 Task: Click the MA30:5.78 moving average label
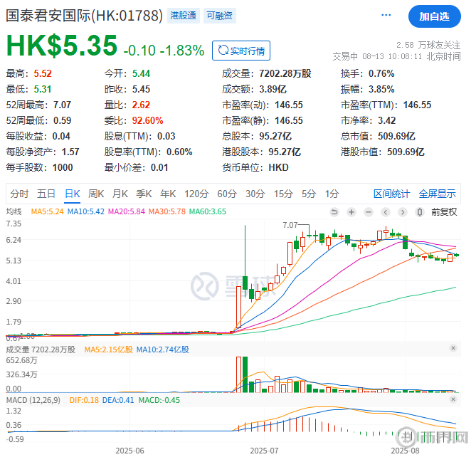click(x=167, y=211)
